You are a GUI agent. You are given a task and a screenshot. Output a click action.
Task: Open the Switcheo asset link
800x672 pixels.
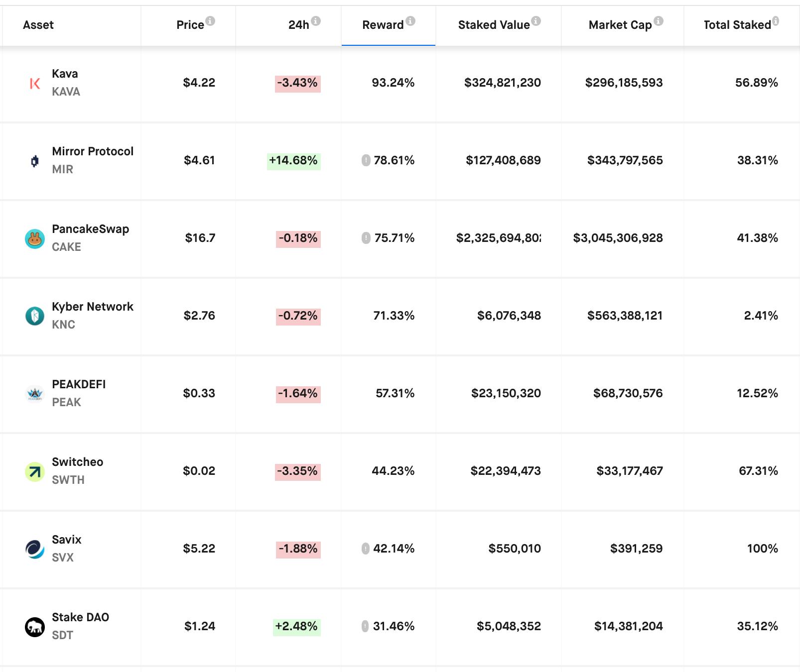pos(78,462)
